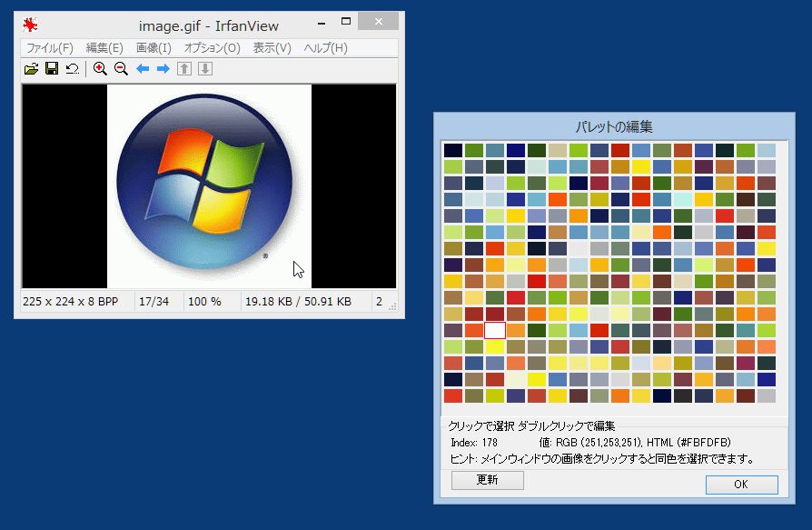Click the 'Index: 178' label in the palette dialog
This screenshot has height=530, width=812.
coord(474,443)
